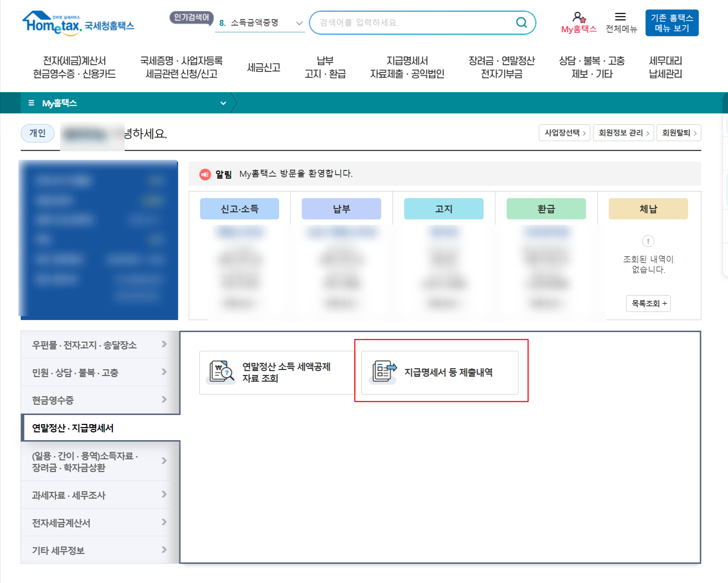The height and width of the screenshot is (583, 728).
Task: Click 연말정산 소득 세액공제 자료 조회 icon
Action: (x=221, y=372)
